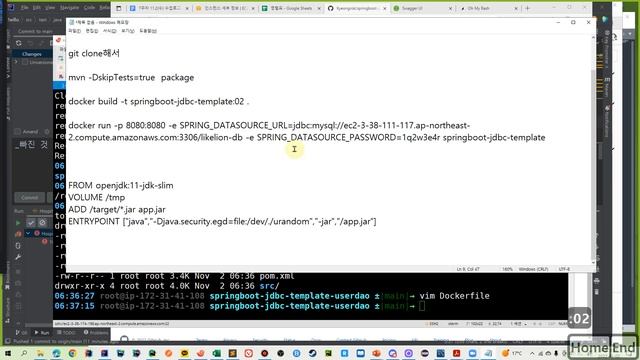
Task: Open the Format menu in Notepad (서식)
Action: point(109,31)
